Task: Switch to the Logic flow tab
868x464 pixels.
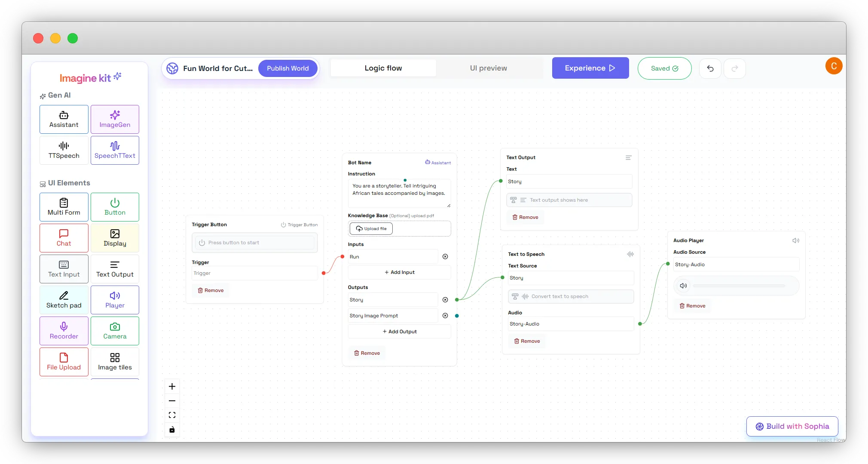Action: 383,68
